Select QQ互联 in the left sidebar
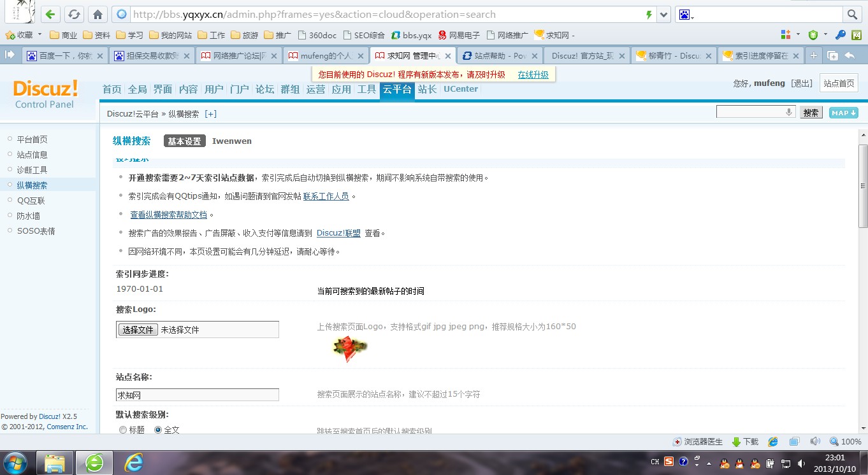 [x=31, y=201]
